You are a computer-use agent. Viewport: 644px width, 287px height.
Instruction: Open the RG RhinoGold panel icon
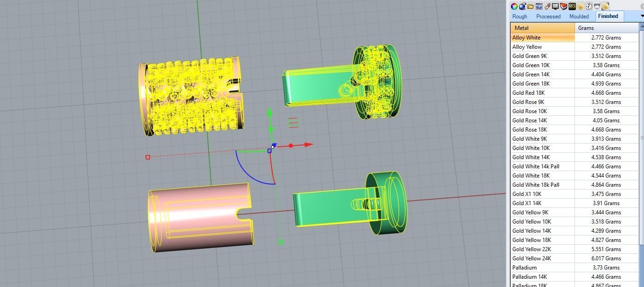tap(572, 6)
